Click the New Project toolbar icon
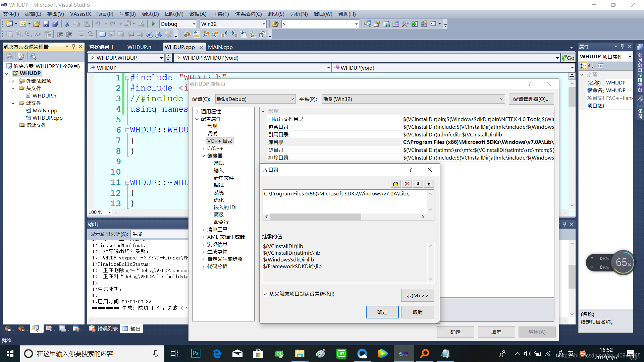This screenshot has width=644, height=362. (9, 24)
